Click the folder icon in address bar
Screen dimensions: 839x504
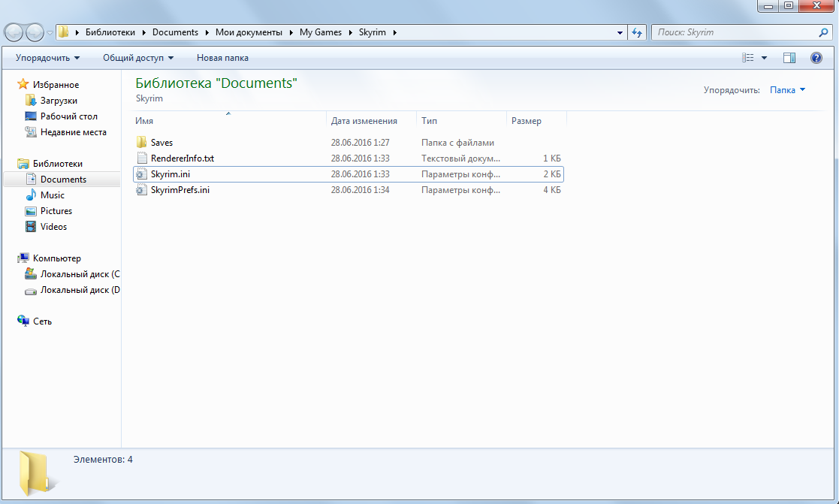click(x=64, y=32)
